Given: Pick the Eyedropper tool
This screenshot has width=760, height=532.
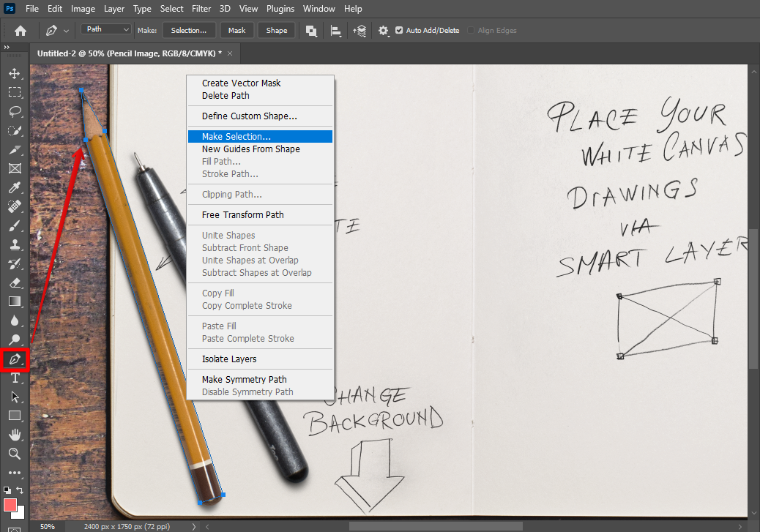Looking at the screenshot, I should click(15, 188).
